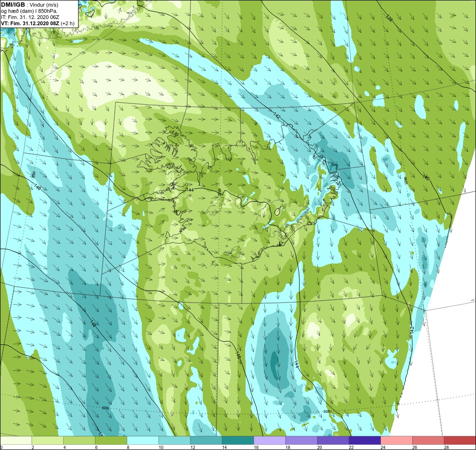This screenshot has width=476, height=450.
Task: Choose the 22–24 m/s deep indigo legend swatch
Action: click(x=365, y=440)
